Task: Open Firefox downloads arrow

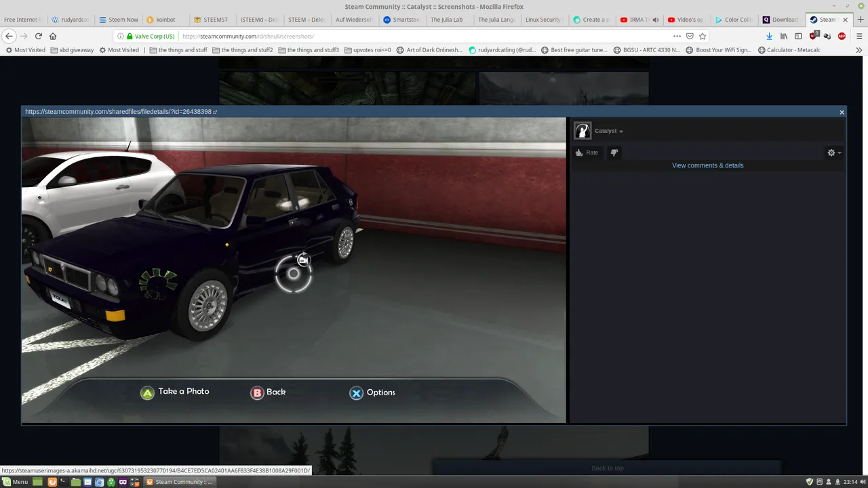Action: [769, 36]
